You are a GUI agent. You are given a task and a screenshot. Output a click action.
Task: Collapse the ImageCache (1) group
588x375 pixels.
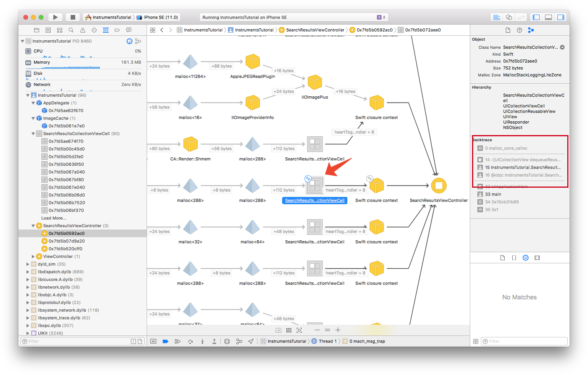click(x=33, y=118)
